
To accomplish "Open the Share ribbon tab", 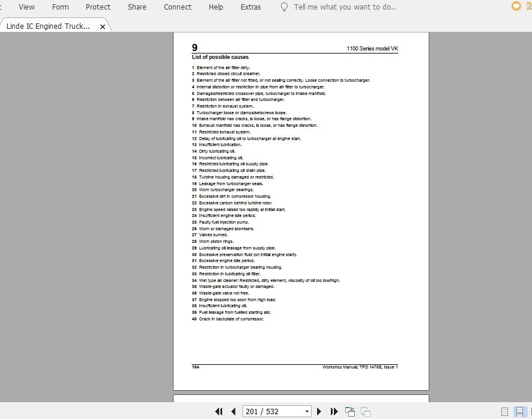I will [x=137, y=7].
